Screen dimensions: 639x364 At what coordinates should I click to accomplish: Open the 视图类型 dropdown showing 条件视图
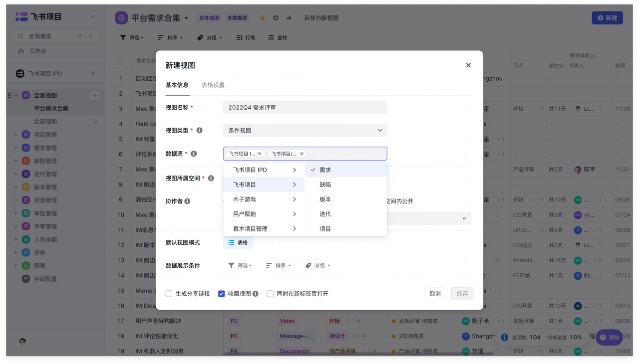coord(305,131)
